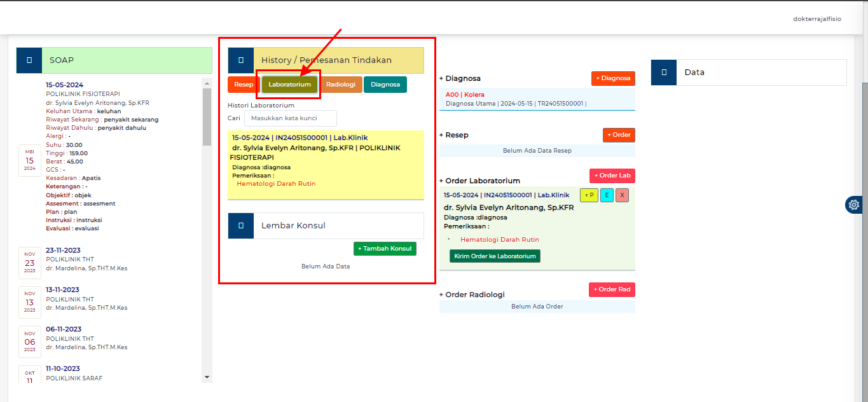Expand the Resep section header
The image size is (868, 402).
(x=453, y=135)
